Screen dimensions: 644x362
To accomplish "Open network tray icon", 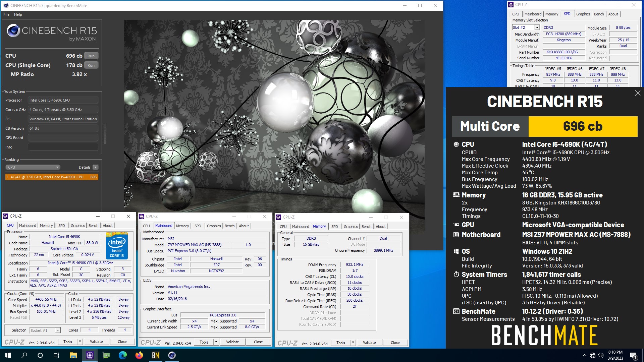I will (593, 355).
